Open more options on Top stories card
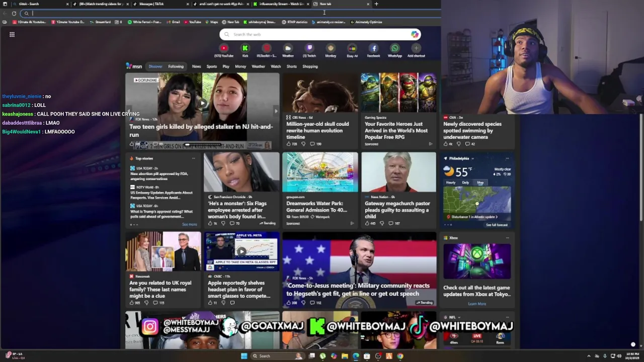This screenshot has height=362, width=644. [193, 158]
